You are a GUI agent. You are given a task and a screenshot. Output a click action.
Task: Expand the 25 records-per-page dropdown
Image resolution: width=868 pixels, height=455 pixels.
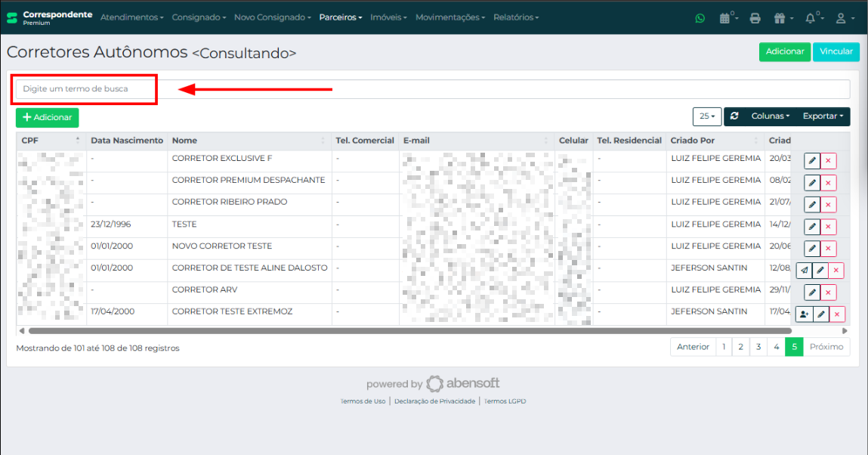coord(707,116)
